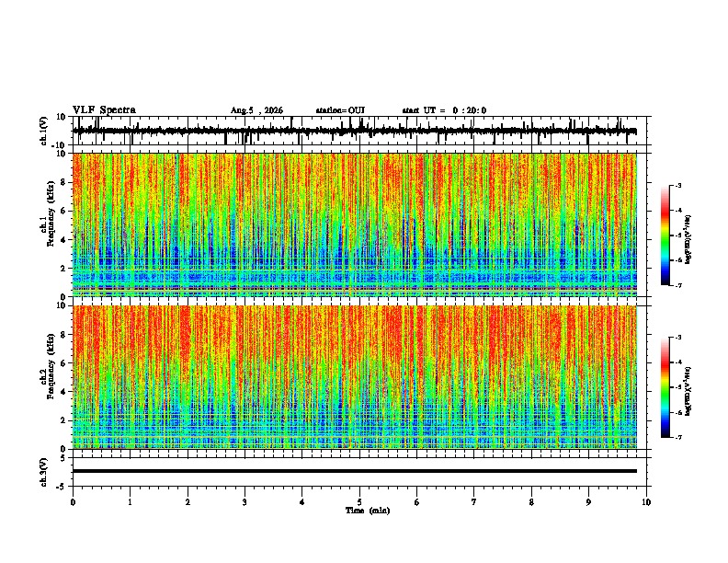Click time axis tick label '3'
The width and height of the screenshot is (728, 563).
point(245,502)
